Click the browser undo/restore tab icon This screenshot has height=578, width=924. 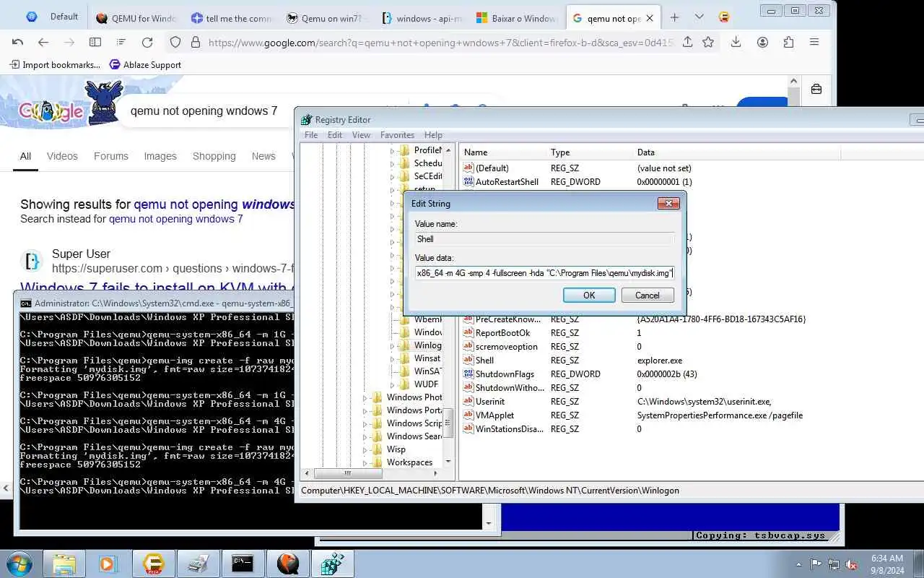point(18,43)
